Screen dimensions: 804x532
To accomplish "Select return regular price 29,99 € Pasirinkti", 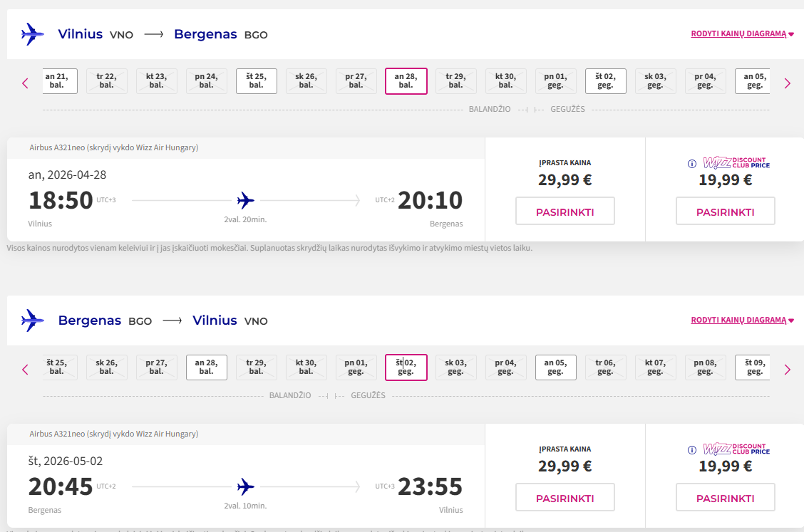I will click(x=565, y=498).
